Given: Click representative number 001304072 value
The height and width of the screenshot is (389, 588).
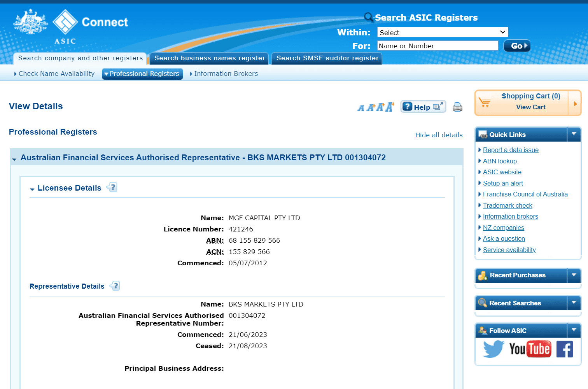Looking at the screenshot, I should [247, 315].
